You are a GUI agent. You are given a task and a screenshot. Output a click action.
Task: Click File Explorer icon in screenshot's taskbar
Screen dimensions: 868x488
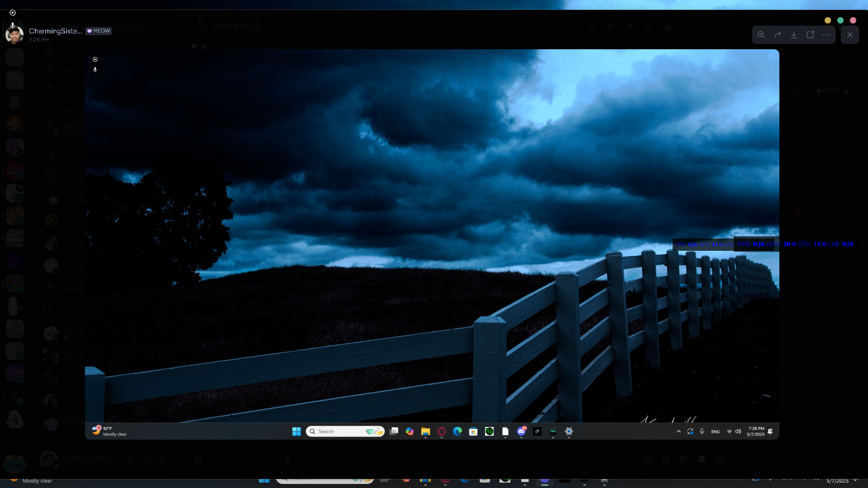(x=425, y=432)
